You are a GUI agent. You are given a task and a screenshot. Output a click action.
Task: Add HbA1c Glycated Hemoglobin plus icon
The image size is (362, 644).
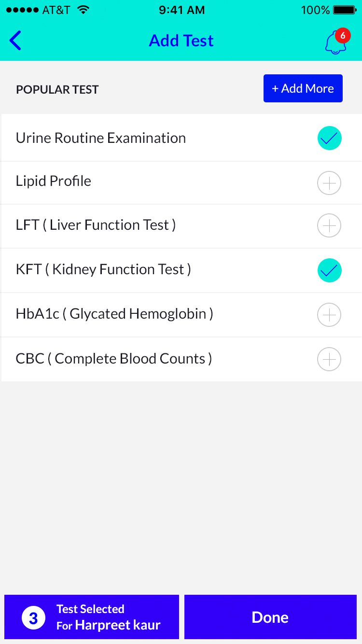click(x=329, y=315)
